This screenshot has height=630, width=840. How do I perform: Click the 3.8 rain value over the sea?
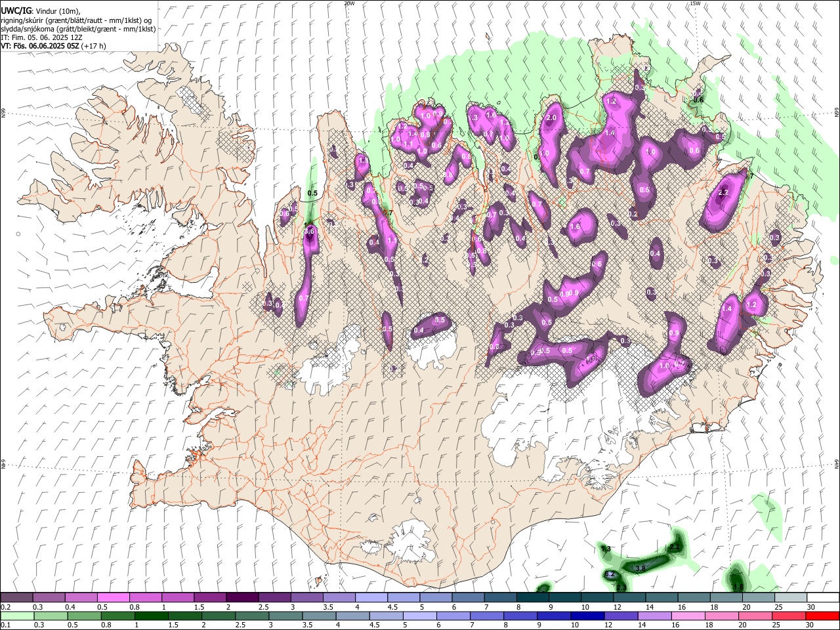click(x=640, y=568)
